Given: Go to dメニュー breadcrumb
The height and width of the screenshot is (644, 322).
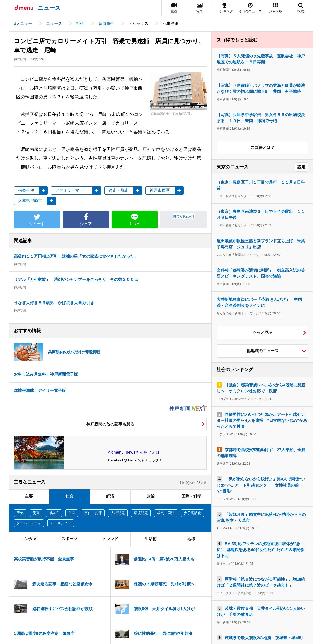Looking at the screenshot, I should click(x=23, y=23).
